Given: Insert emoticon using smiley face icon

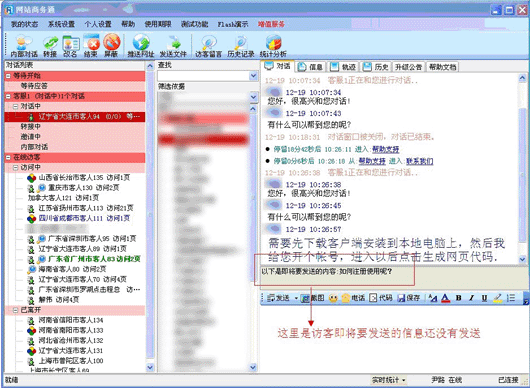Looking at the screenshot, I should (x=333, y=298).
